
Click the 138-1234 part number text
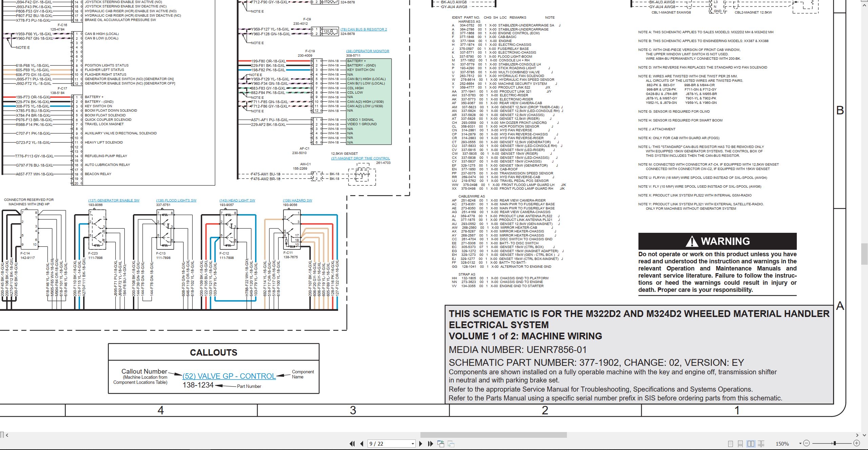[198, 385]
